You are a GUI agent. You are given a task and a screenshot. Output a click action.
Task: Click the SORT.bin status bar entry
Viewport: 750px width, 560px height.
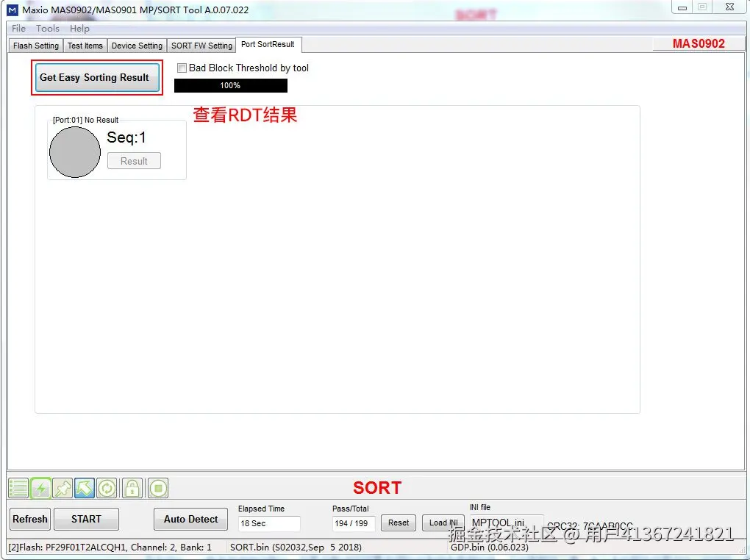[x=296, y=547]
